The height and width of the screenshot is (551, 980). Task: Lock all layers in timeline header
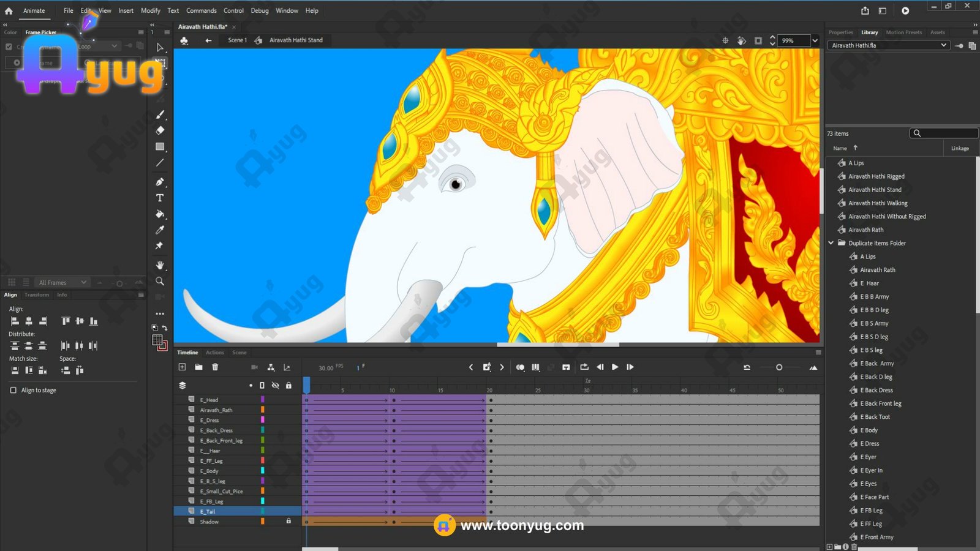[288, 385]
